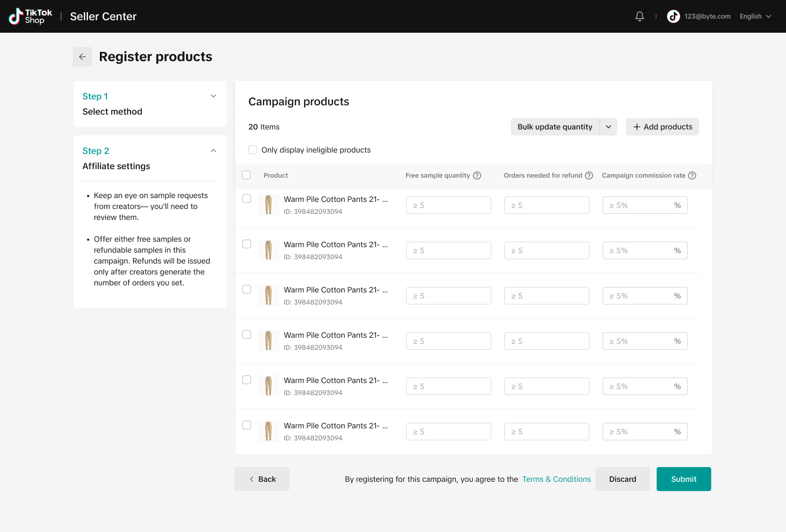Open the Terms & Conditions link
Screen dimensions: 786x532
556,479
